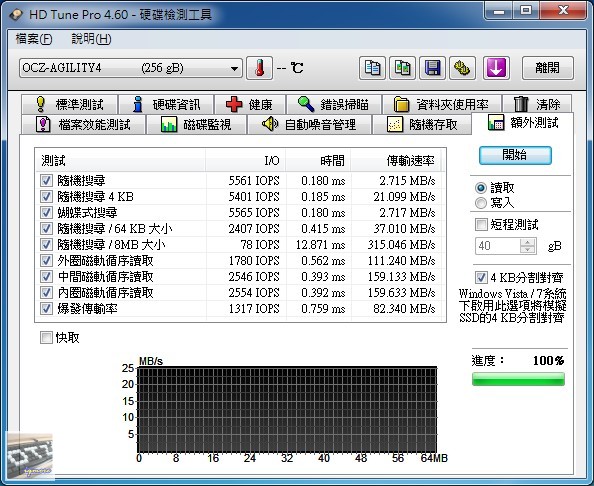Open the 說明(H) menu
Screen dimensions: 594x486
[91, 39]
